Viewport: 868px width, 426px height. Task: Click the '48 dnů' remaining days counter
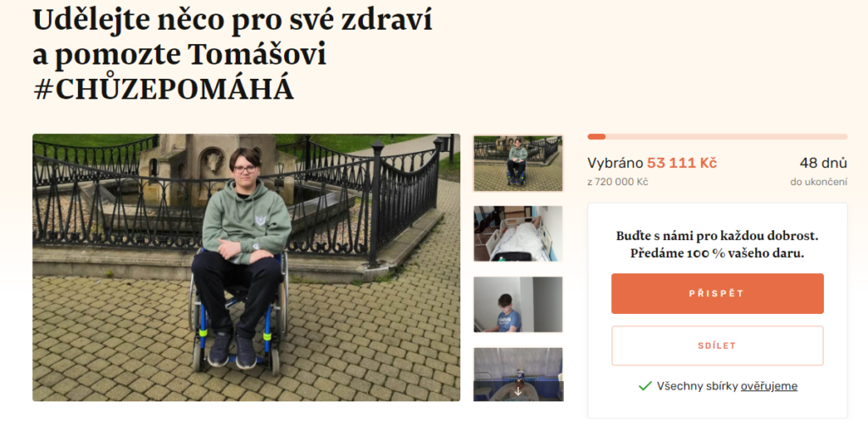[x=823, y=164]
